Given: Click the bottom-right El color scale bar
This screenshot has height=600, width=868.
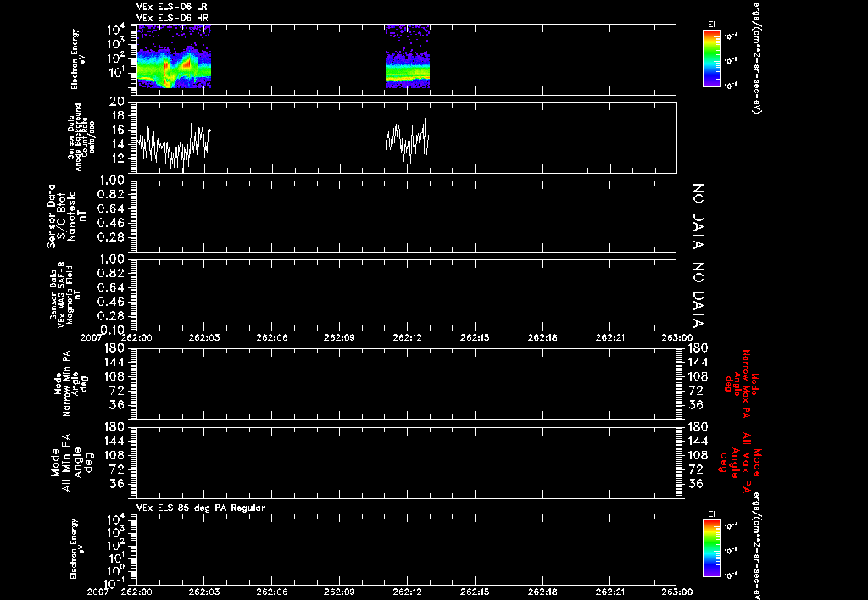Looking at the screenshot, I should click(x=711, y=549).
